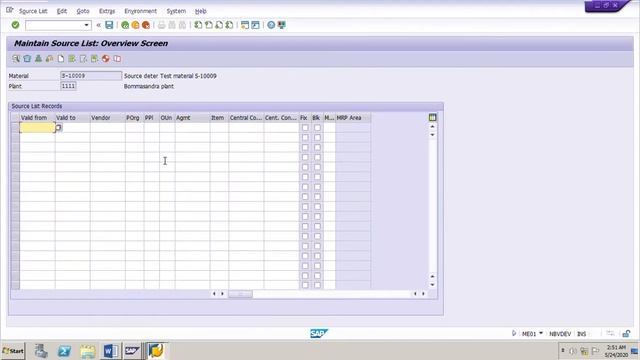Viewport: 640px width, 360px height.
Task: Click the lock icon in SAP status bar
Action: point(627,333)
